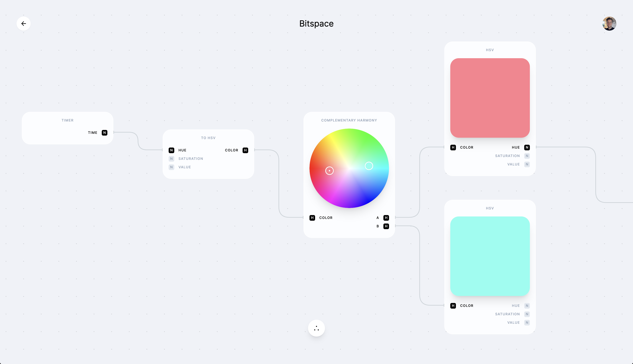Click the add node button at bottom center
Screen dimensions: 633x364
pyautogui.click(x=316, y=328)
